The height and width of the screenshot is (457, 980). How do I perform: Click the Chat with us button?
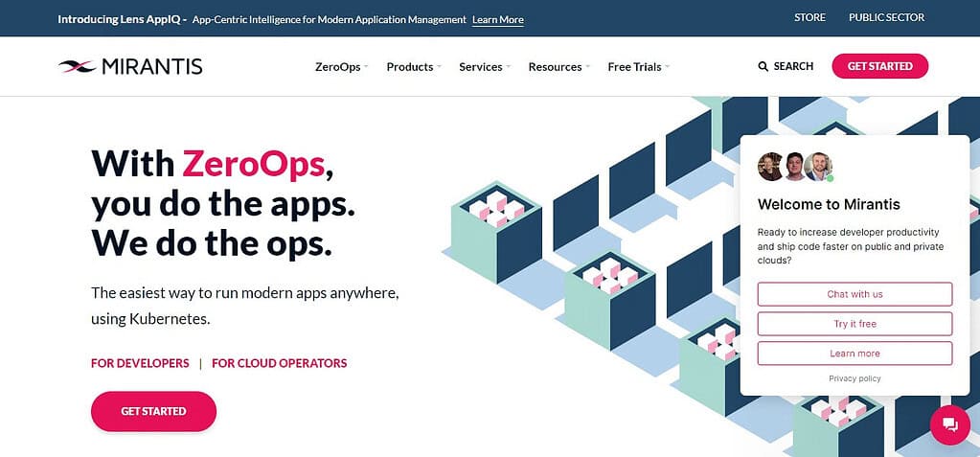click(x=855, y=294)
